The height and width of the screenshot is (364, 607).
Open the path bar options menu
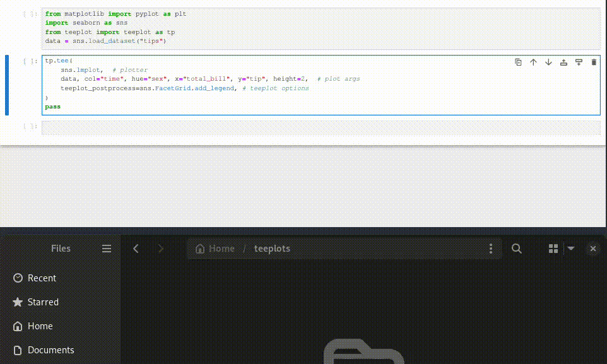(491, 249)
